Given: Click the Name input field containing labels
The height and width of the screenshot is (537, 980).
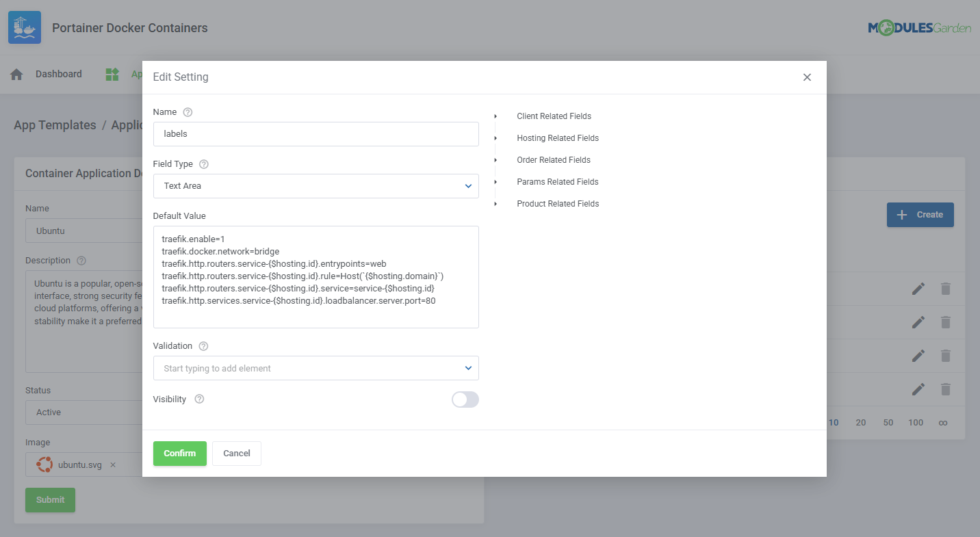Looking at the screenshot, I should pyautogui.click(x=315, y=133).
